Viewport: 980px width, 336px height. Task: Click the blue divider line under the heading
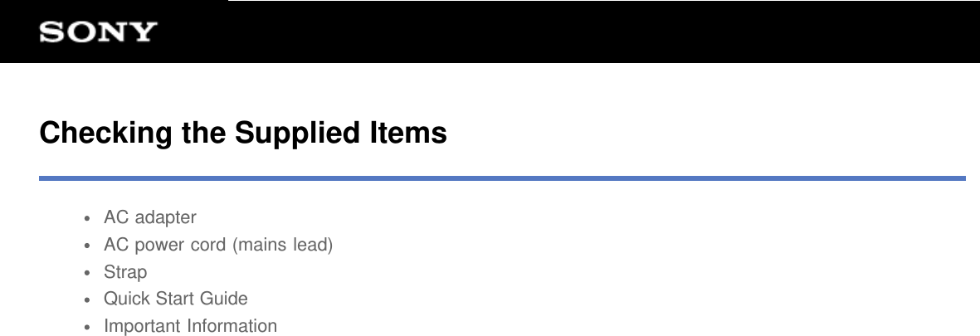pos(502,178)
